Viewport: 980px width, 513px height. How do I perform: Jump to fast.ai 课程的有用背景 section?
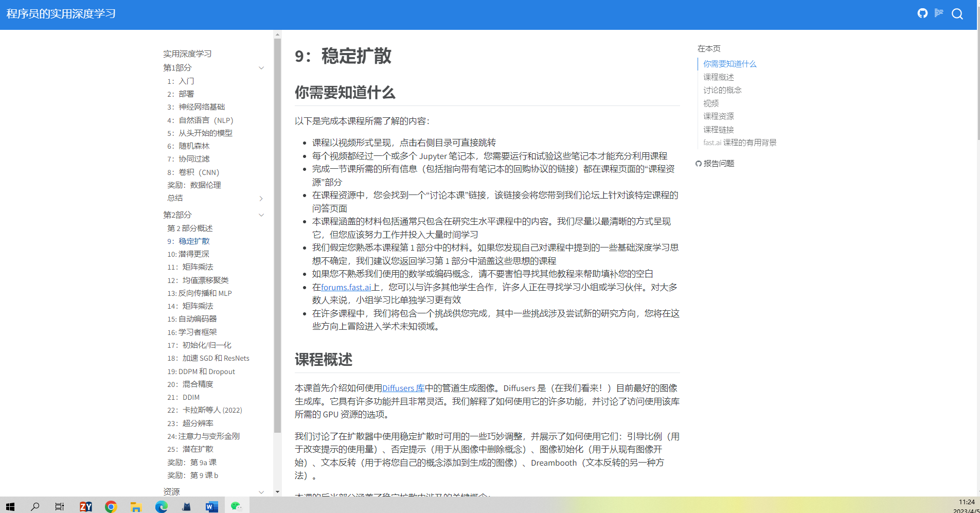click(x=740, y=143)
